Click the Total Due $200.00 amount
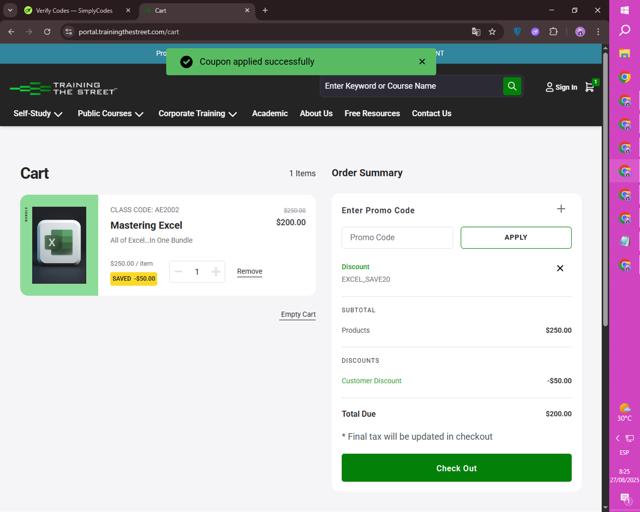Screen dimensions: 640x512 (558, 414)
